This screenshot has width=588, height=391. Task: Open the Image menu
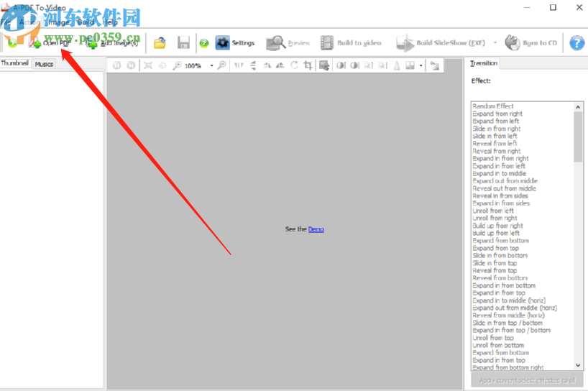pos(58,22)
